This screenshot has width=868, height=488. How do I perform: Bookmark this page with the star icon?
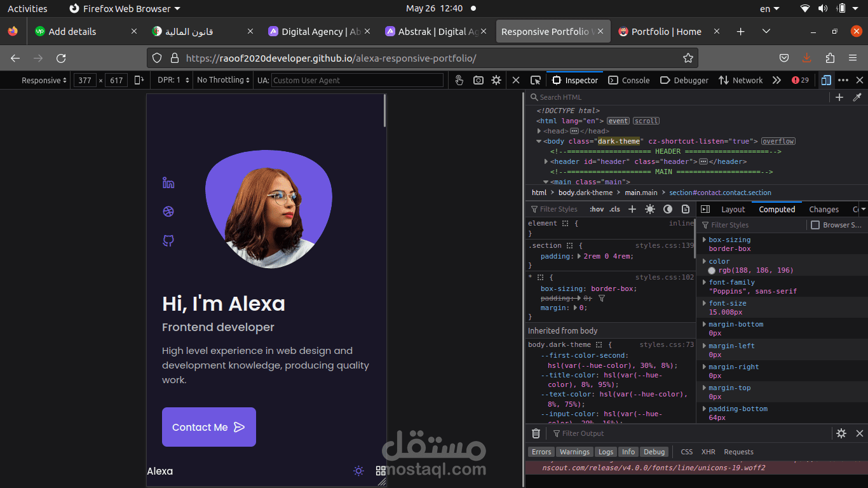(x=688, y=58)
